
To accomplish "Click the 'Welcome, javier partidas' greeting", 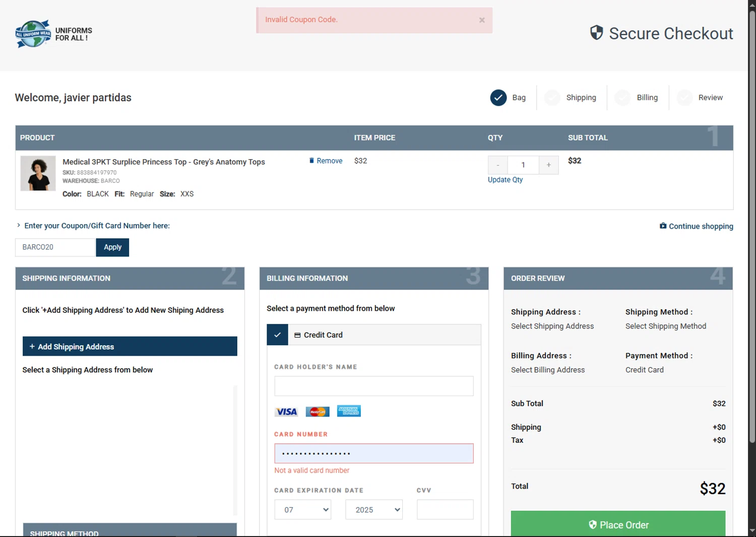I will (73, 98).
